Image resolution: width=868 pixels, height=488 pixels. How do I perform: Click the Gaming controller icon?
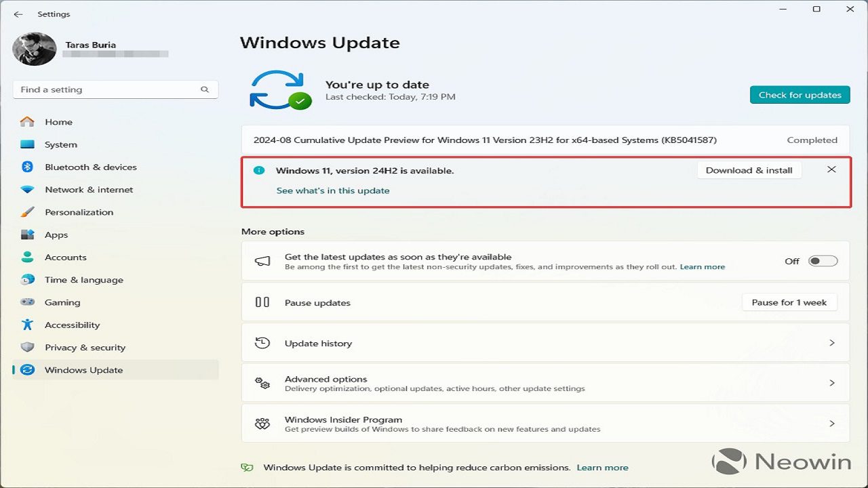pyautogui.click(x=27, y=302)
